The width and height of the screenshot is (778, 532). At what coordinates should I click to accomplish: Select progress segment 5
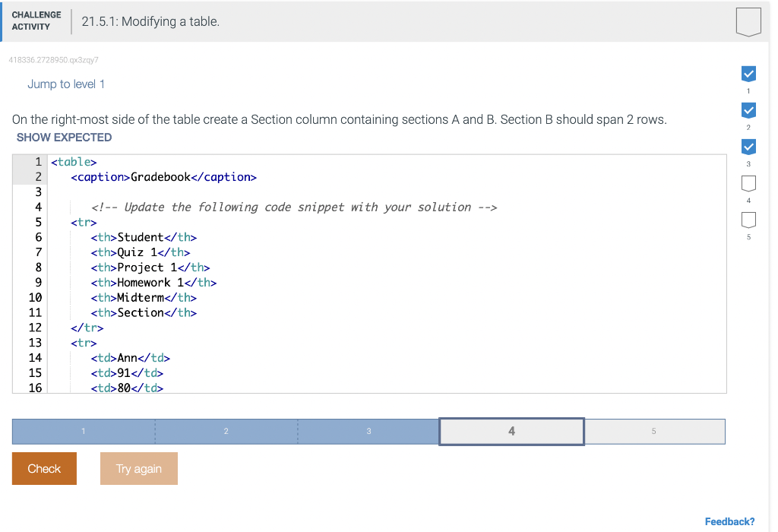(x=654, y=431)
